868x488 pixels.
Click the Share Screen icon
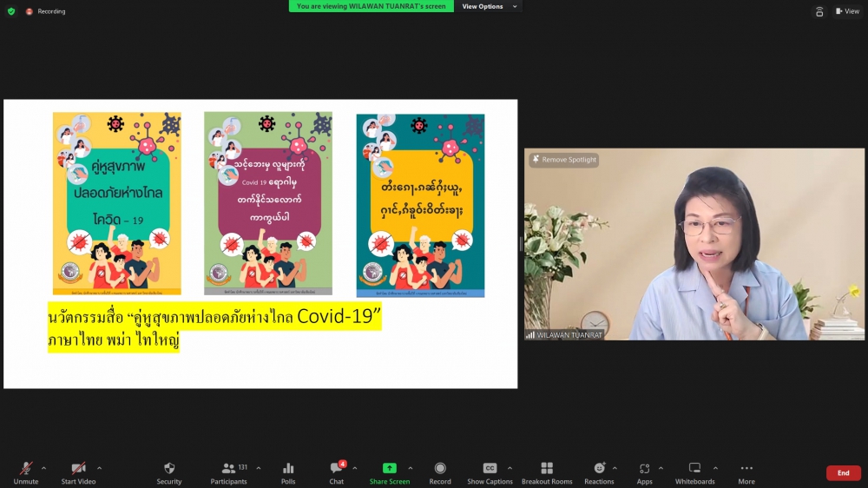(x=390, y=469)
